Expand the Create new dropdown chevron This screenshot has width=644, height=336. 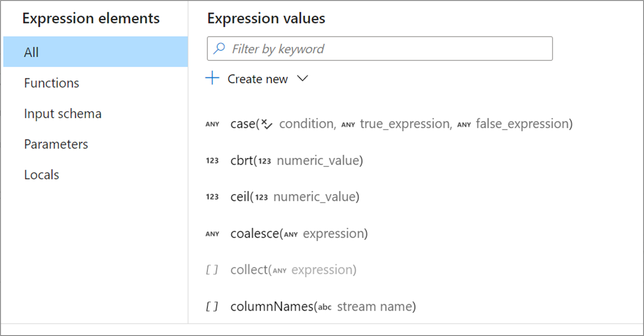303,78
